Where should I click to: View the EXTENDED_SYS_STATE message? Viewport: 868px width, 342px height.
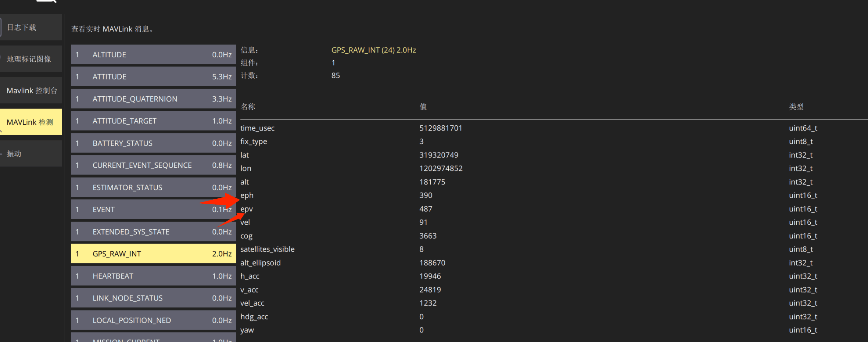tap(153, 232)
